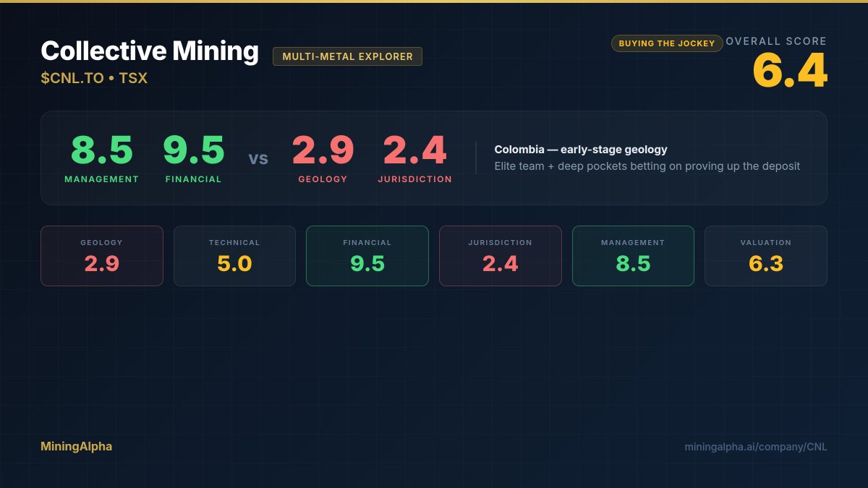Open the Jurisdiction 2.4 score card
The height and width of the screenshot is (488, 868).
click(x=501, y=256)
